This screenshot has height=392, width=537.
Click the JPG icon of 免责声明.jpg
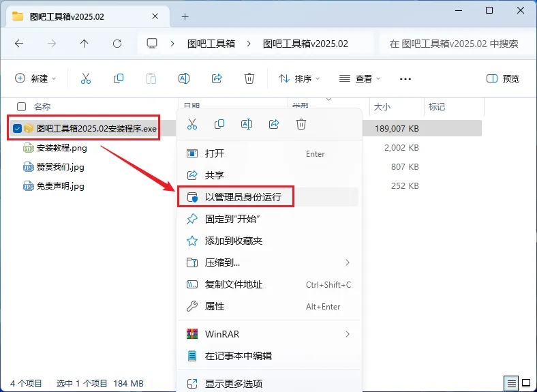pos(29,186)
